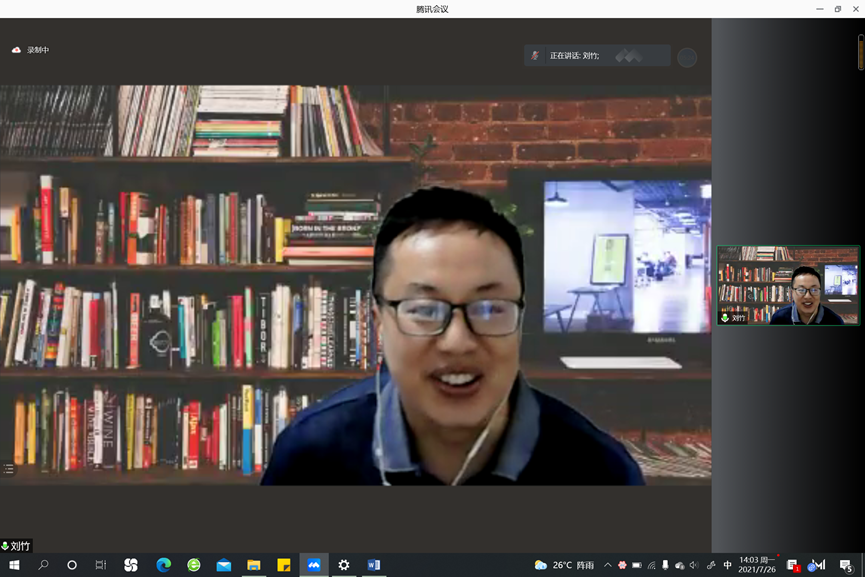Open the system volume speaker control
This screenshot has width=865, height=577.
click(x=694, y=565)
